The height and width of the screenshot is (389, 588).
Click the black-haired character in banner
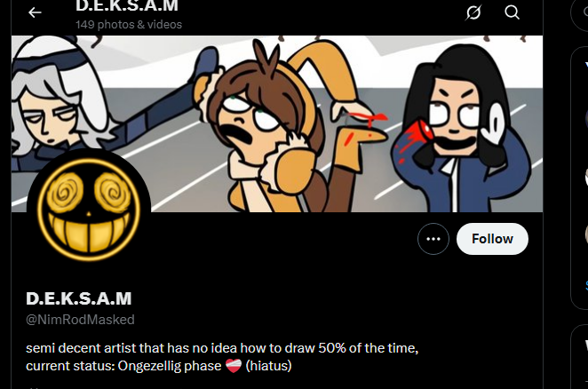tap(463, 130)
